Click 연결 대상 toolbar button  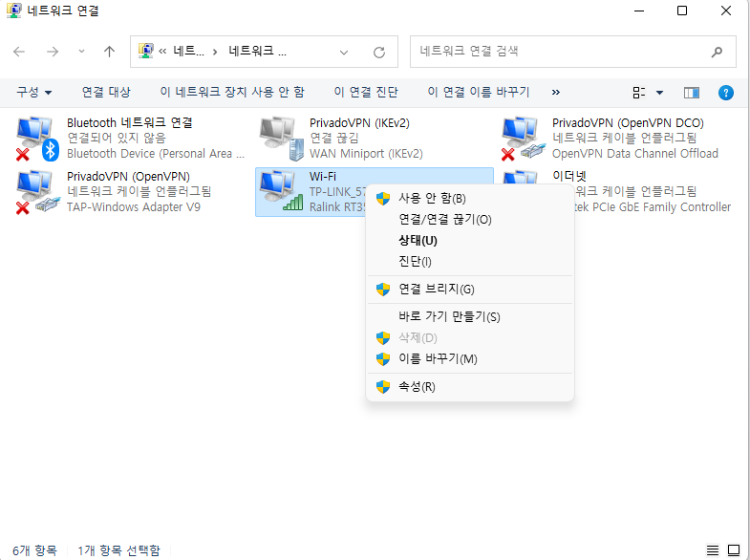106,92
